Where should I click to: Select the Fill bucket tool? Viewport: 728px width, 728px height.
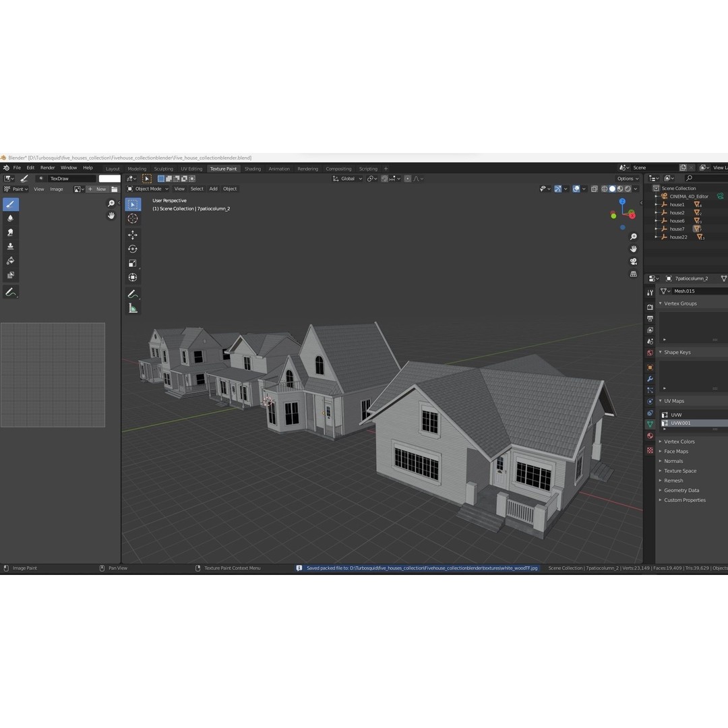coord(12,260)
